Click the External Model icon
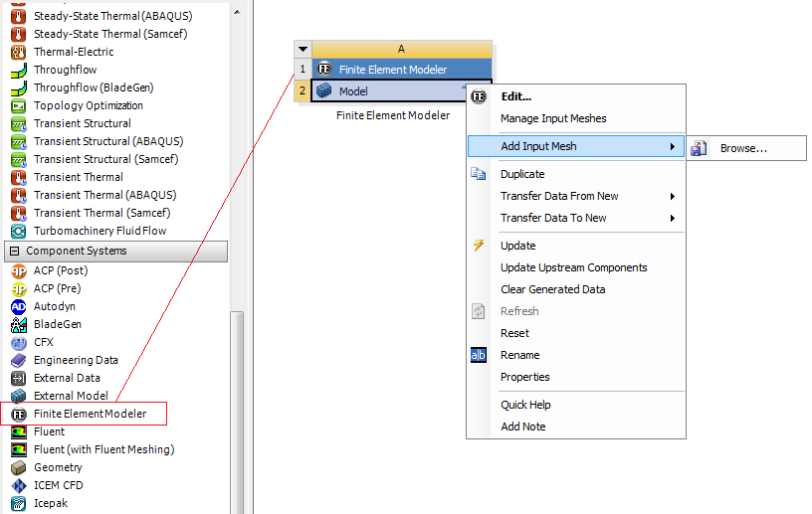 click(x=18, y=396)
